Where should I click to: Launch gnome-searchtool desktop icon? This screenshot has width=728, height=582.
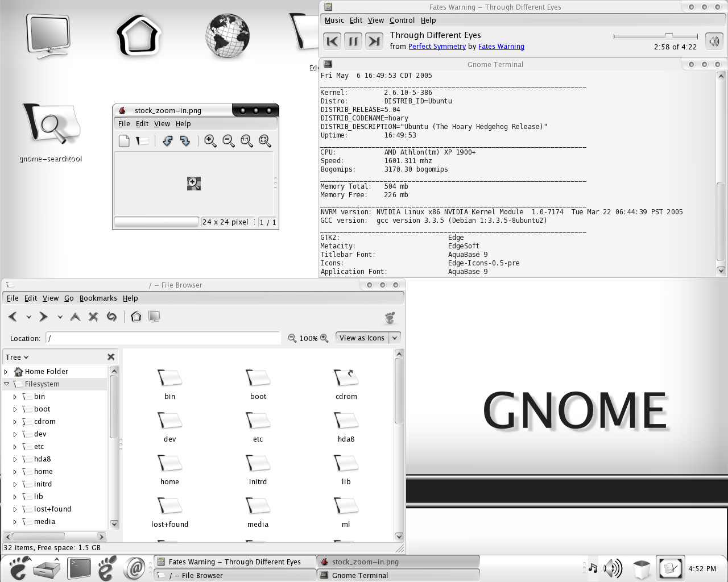[x=51, y=132]
